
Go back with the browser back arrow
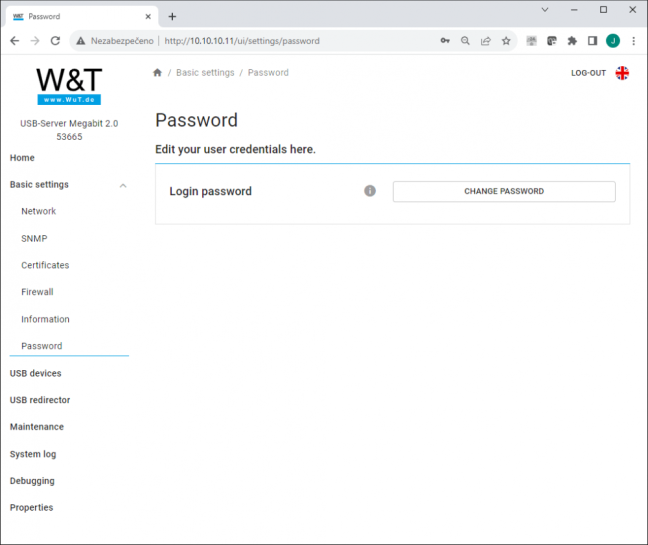14,41
